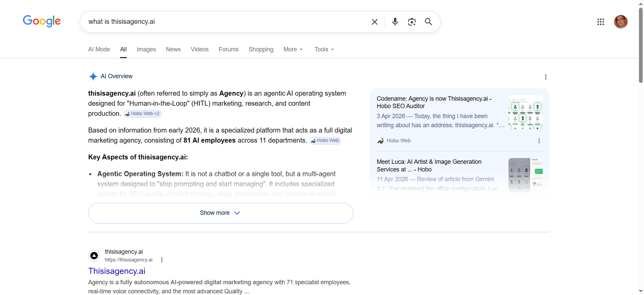This screenshot has height=295, width=644.
Task: Switch to the AI Mode tab
Action: click(99, 49)
